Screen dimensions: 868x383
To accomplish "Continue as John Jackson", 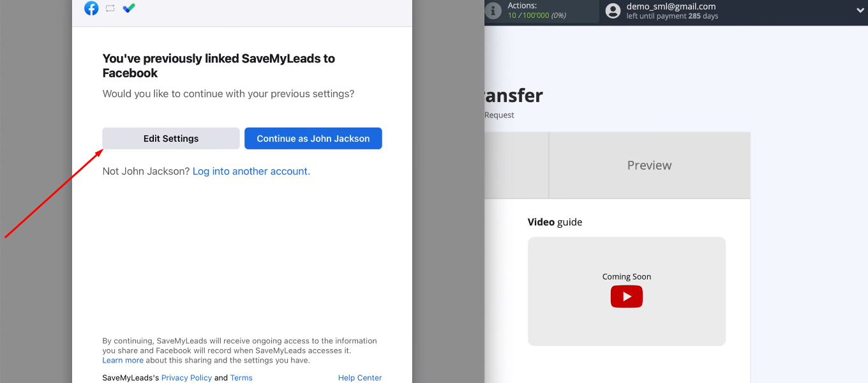I will click(x=313, y=139).
